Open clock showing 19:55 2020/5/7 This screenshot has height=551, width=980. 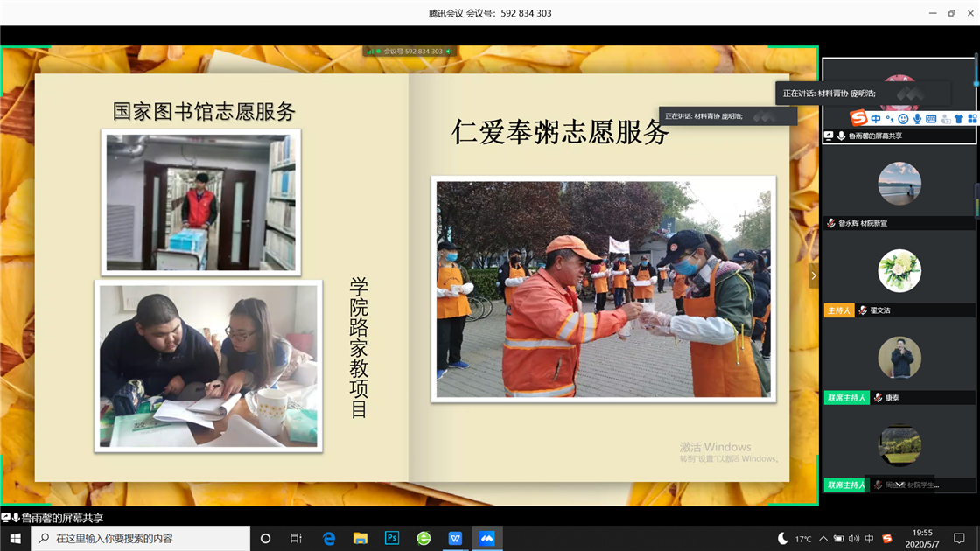coord(922,539)
